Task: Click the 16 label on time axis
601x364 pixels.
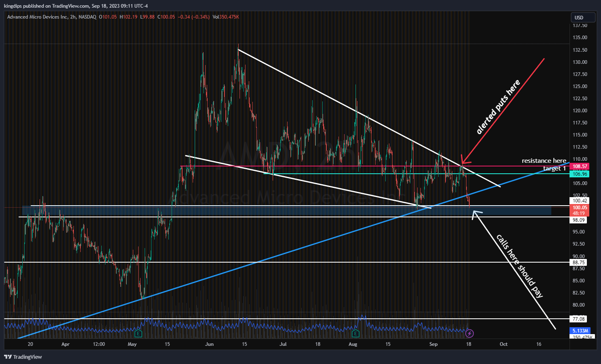Action: pos(539,344)
